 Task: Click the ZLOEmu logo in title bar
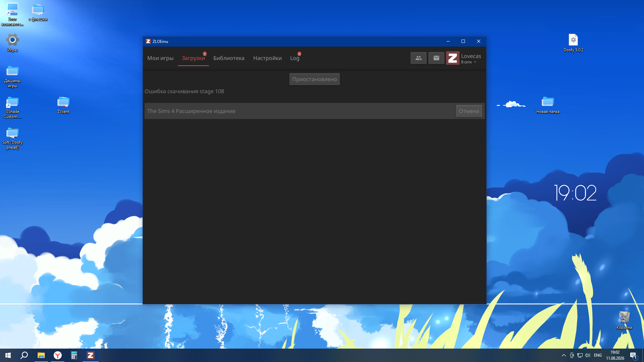[x=148, y=41]
